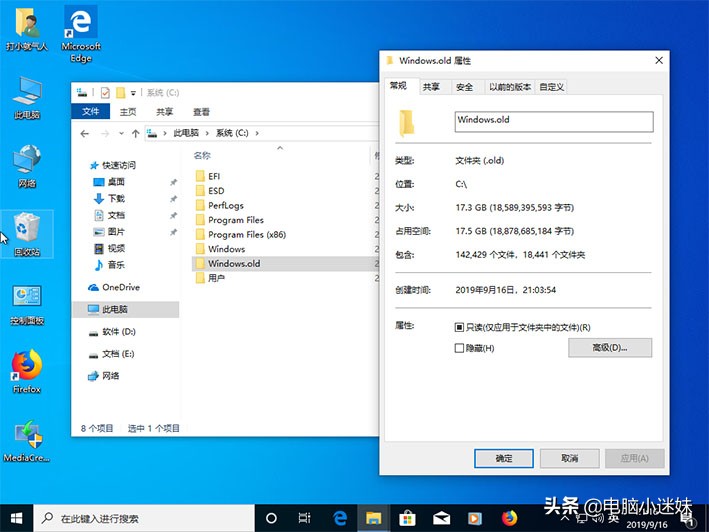Open the 文件 ribbon tab in Explorer
This screenshot has width=709, height=532.
tap(90, 111)
